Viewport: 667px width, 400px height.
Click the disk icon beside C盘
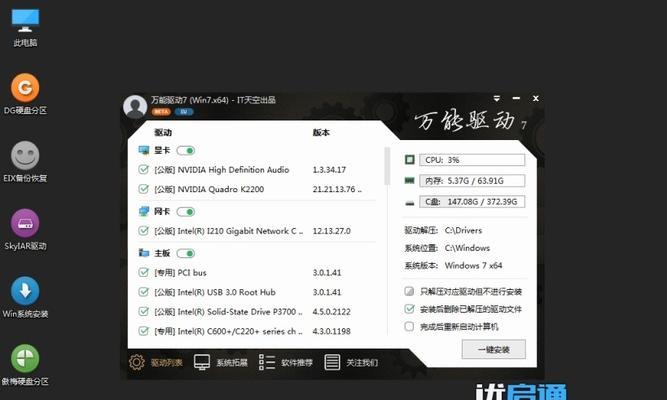coord(410,203)
